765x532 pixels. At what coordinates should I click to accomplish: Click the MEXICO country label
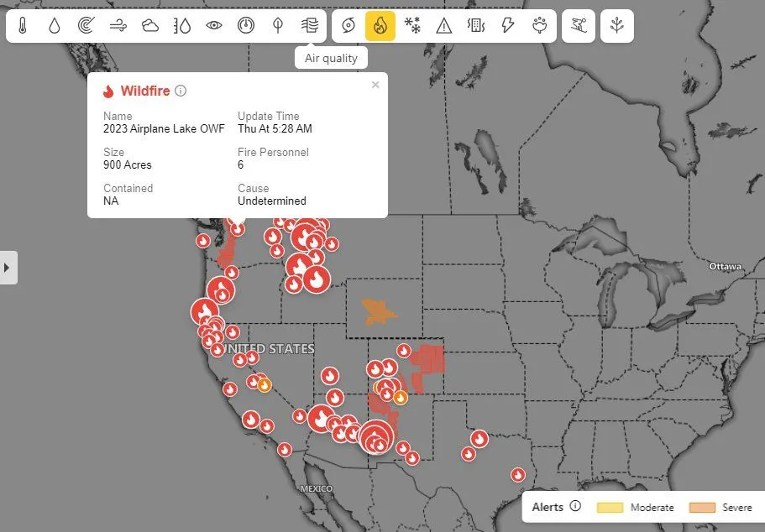(316, 488)
